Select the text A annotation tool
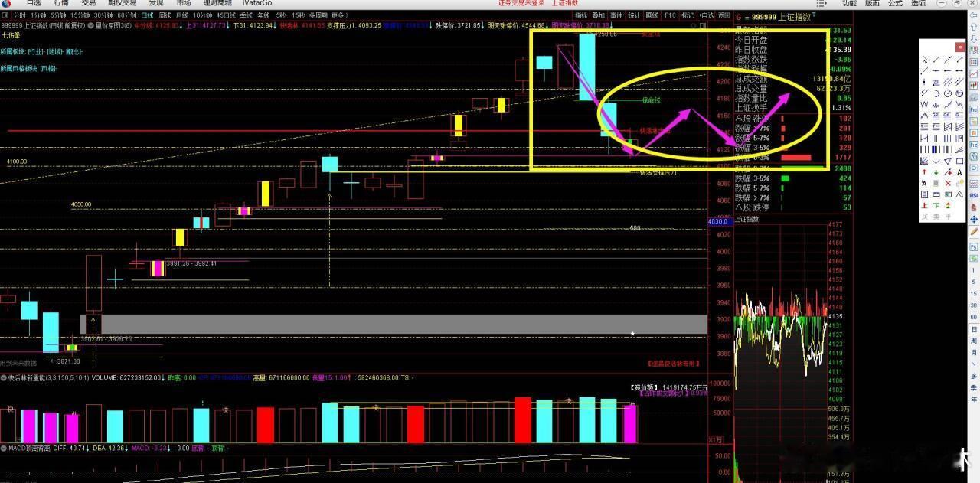 click(x=959, y=171)
